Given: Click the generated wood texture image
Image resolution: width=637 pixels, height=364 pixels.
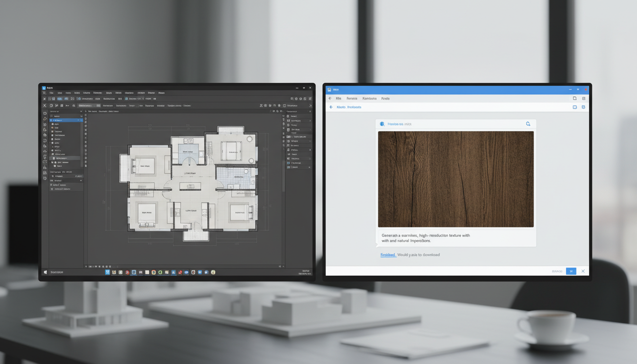Looking at the screenshot, I should point(455,179).
